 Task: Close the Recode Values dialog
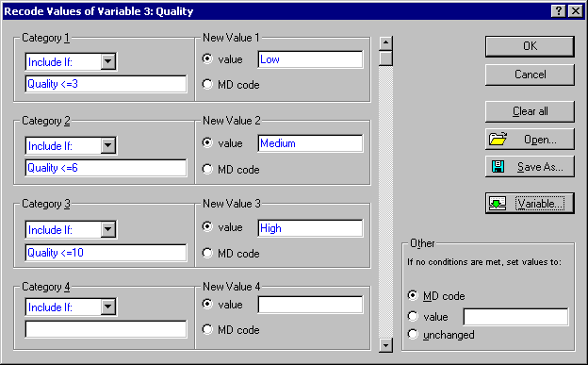576,11
